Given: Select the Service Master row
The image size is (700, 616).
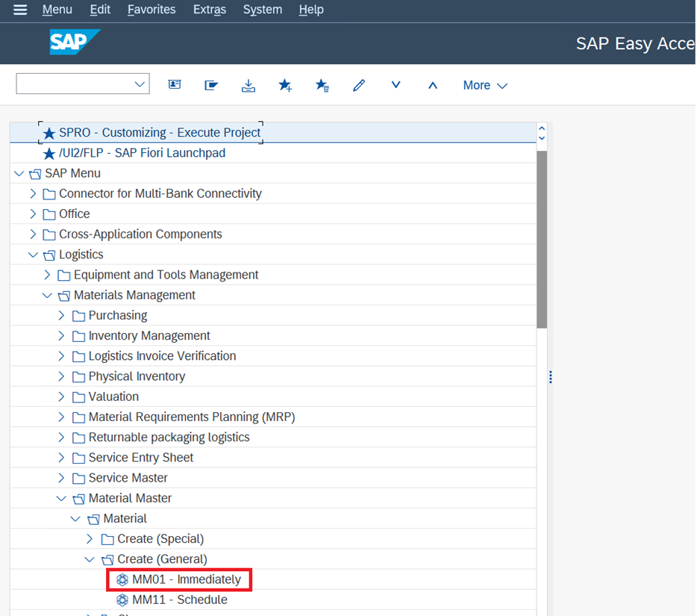Looking at the screenshot, I should (x=273, y=478).
